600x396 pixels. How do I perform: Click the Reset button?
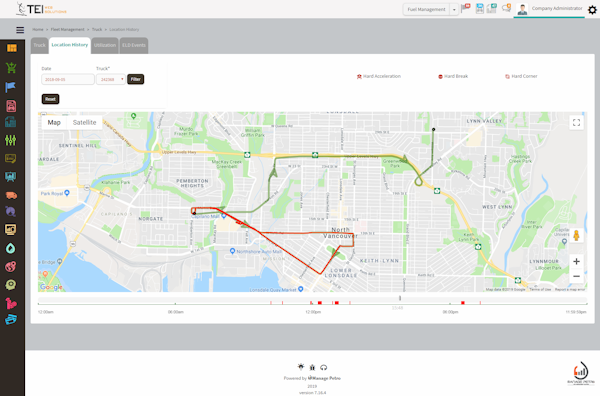click(x=50, y=99)
